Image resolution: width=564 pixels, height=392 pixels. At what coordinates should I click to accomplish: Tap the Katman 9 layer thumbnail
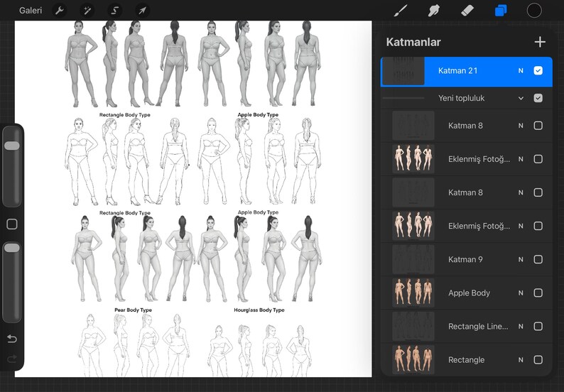413,259
